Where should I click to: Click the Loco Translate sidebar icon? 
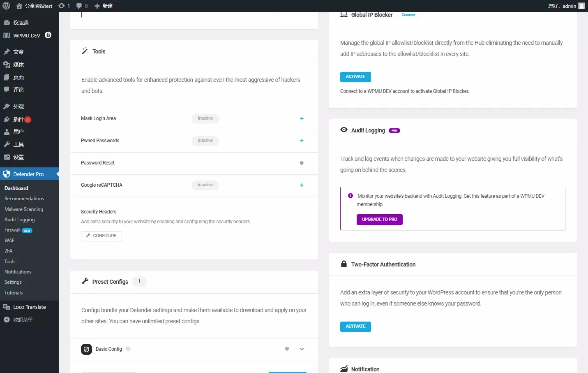(x=7, y=307)
